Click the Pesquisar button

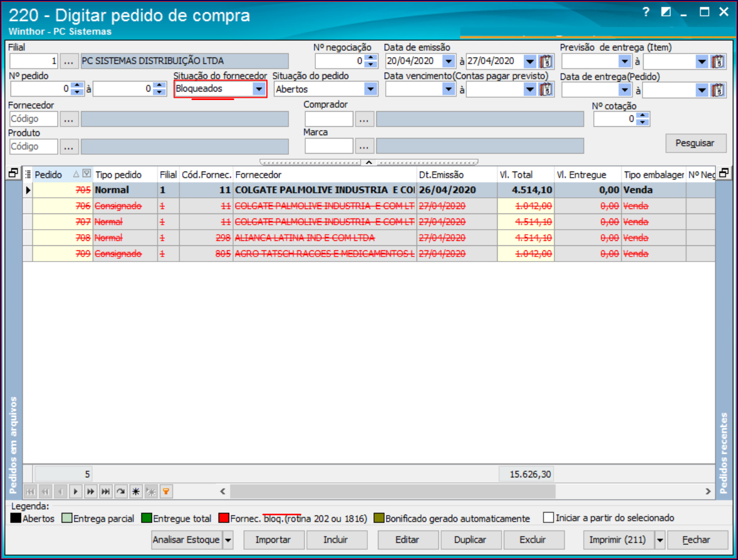(696, 143)
